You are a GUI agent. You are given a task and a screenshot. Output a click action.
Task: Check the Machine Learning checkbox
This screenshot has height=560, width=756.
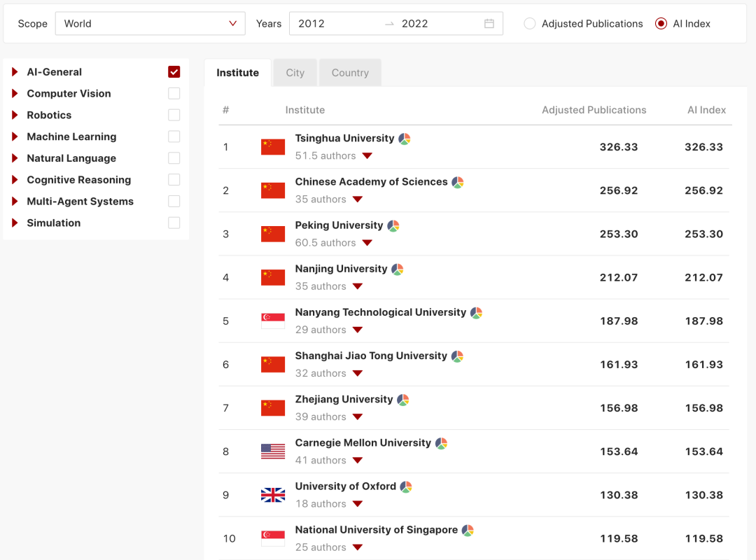point(174,136)
